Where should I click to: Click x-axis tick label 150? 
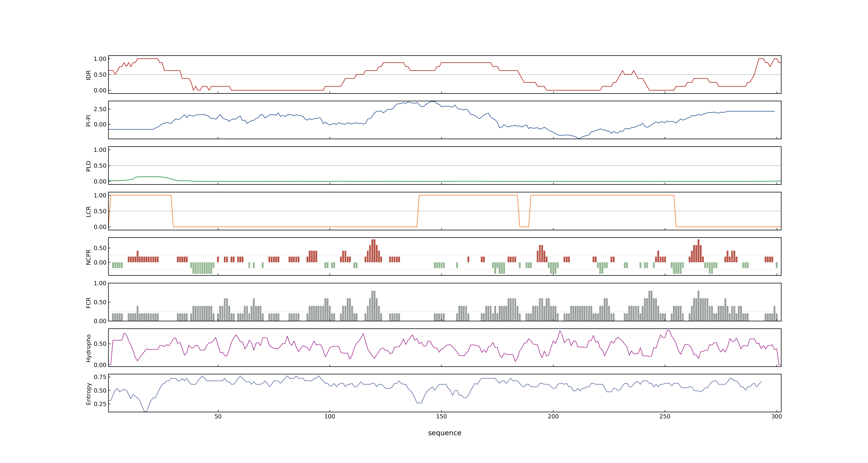[x=441, y=416]
